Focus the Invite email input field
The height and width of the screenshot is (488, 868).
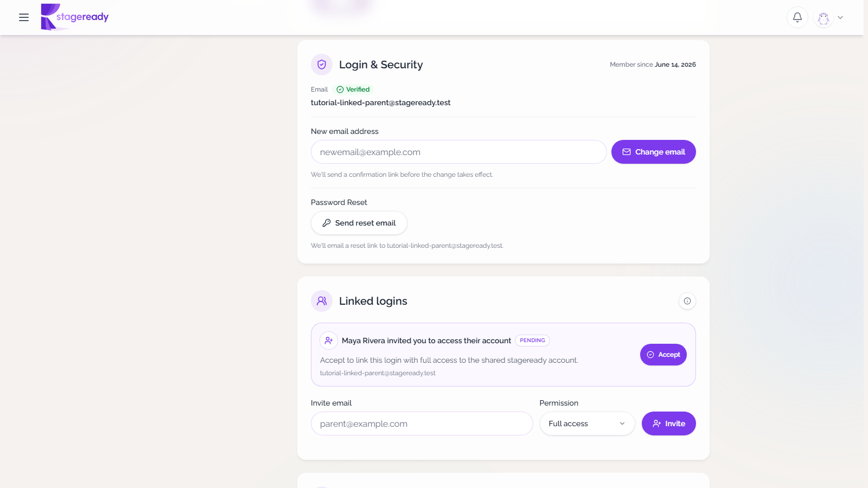tap(422, 423)
